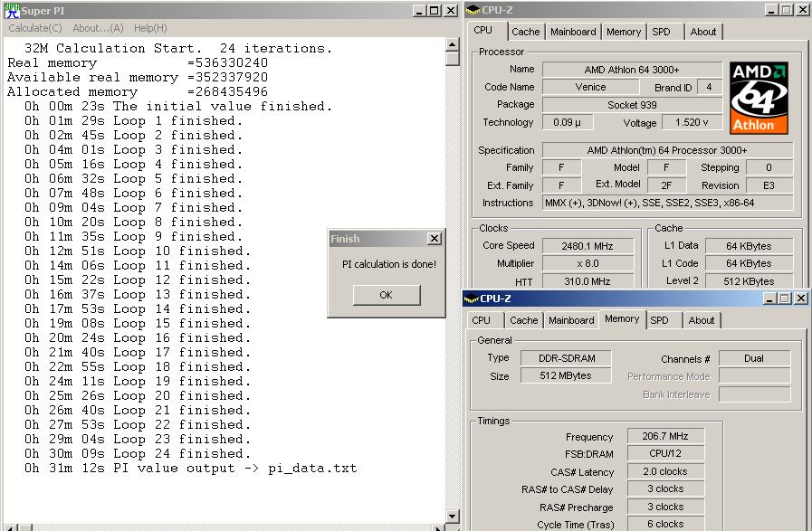812x531 pixels.
Task: Switch to Mainboard tab in upper CPU-Z
Action: [573, 32]
